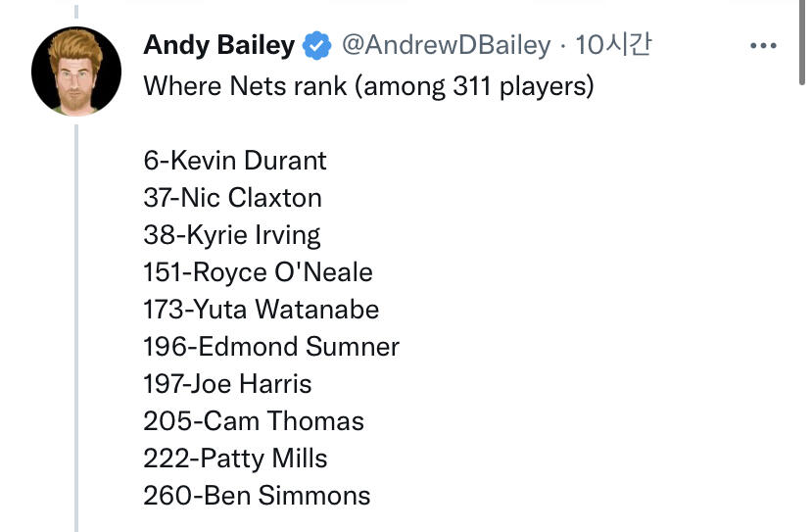Click the '(among 311 players)' text
Viewport: 811px width, 532px height.
click(474, 86)
